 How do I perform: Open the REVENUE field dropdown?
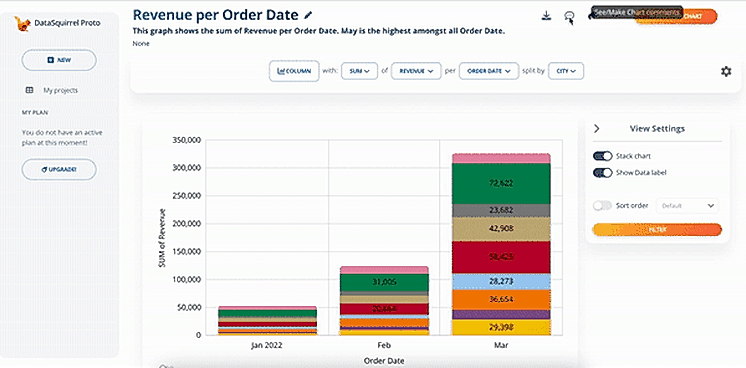[x=416, y=71]
